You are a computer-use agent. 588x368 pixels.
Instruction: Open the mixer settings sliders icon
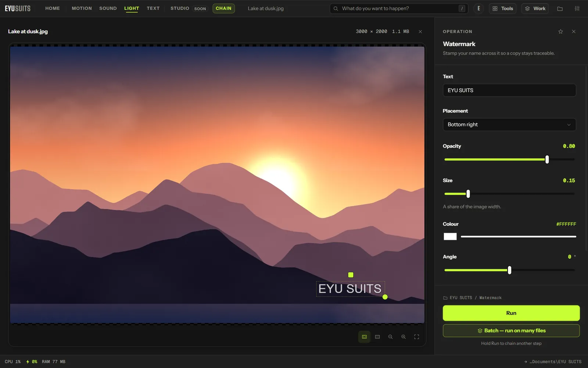[577, 8]
